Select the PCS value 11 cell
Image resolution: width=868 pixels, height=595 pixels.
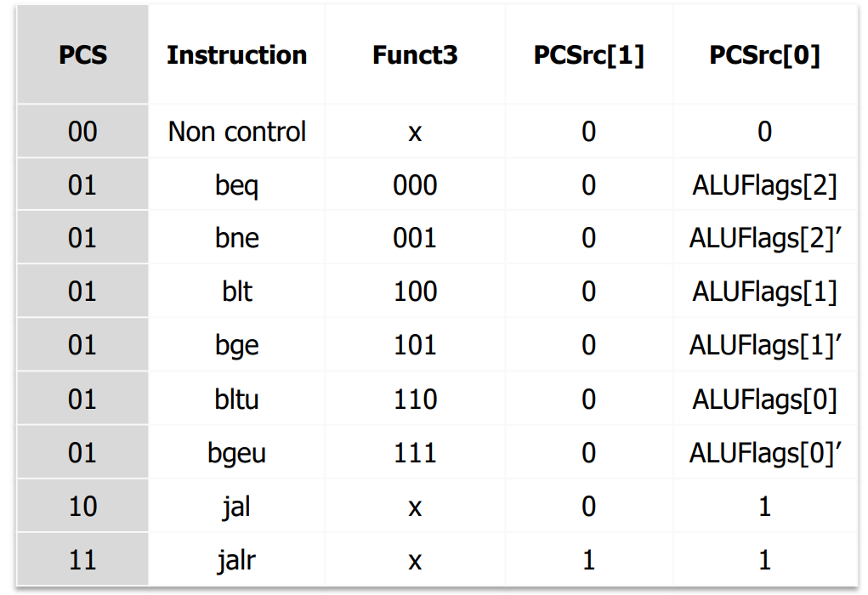tap(82, 560)
